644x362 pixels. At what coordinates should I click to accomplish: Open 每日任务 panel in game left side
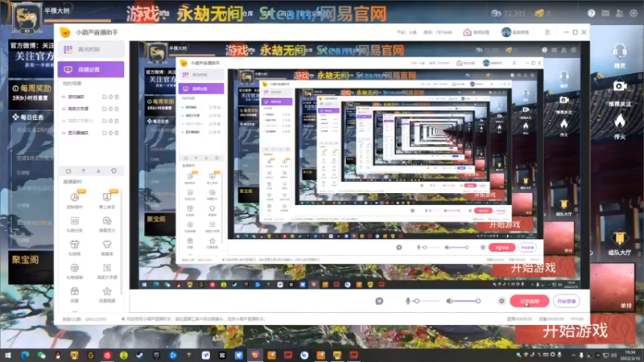pyautogui.click(x=28, y=117)
